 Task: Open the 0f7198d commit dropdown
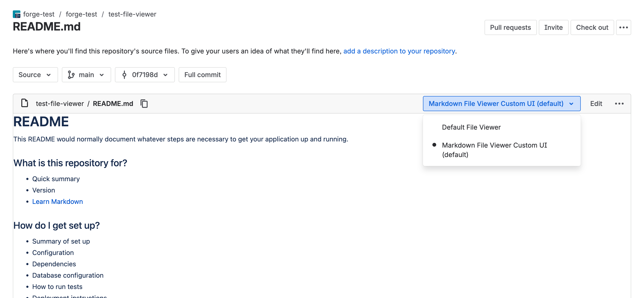point(145,75)
